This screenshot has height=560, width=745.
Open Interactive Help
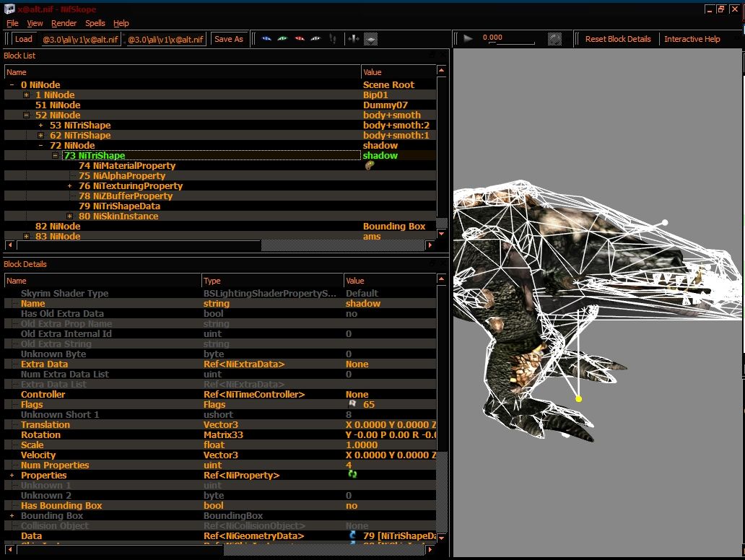[692, 39]
